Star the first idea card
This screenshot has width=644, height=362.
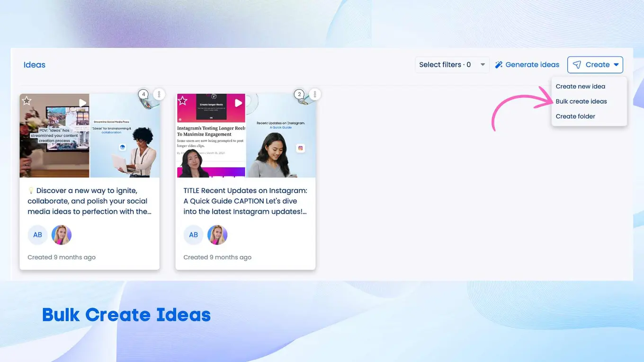click(27, 101)
